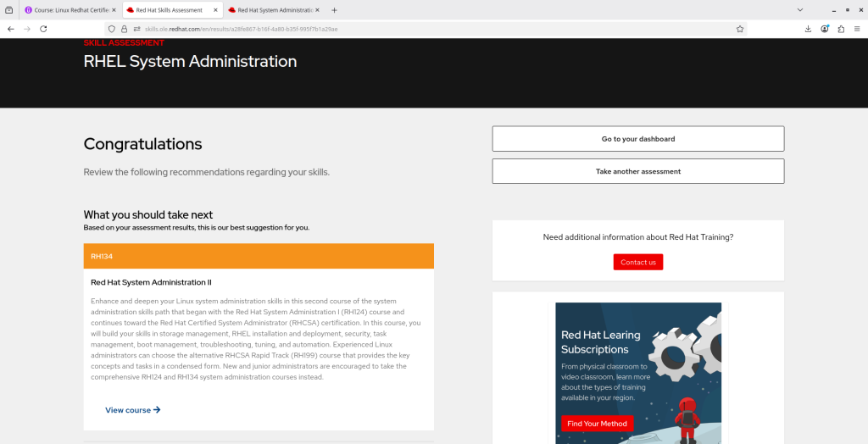Open the View course link
This screenshot has height=444, width=868.
pos(132,410)
